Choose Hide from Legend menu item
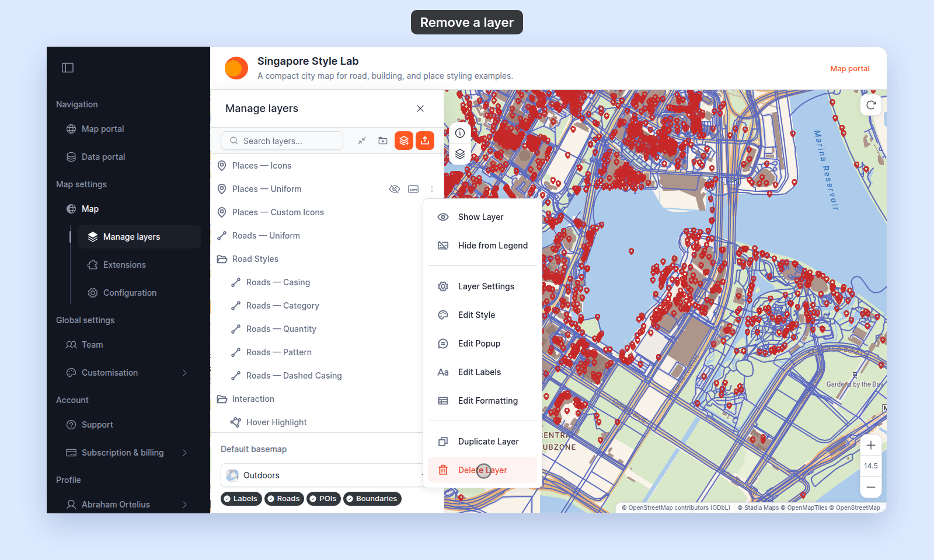The width and height of the screenshot is (934, 560). tap(482, 246)
